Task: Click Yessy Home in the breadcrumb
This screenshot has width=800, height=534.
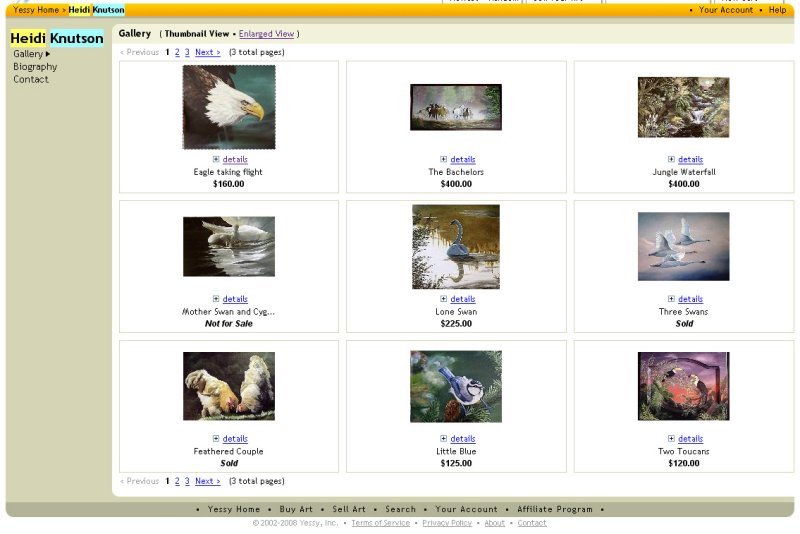Action: tap(36, 10)
